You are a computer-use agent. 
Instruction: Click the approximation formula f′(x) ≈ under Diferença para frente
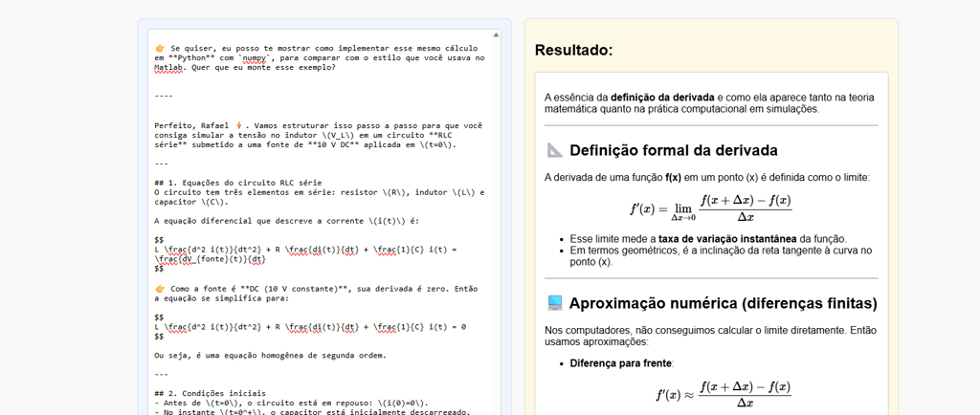pyautogui.click(x=724, y=394)
